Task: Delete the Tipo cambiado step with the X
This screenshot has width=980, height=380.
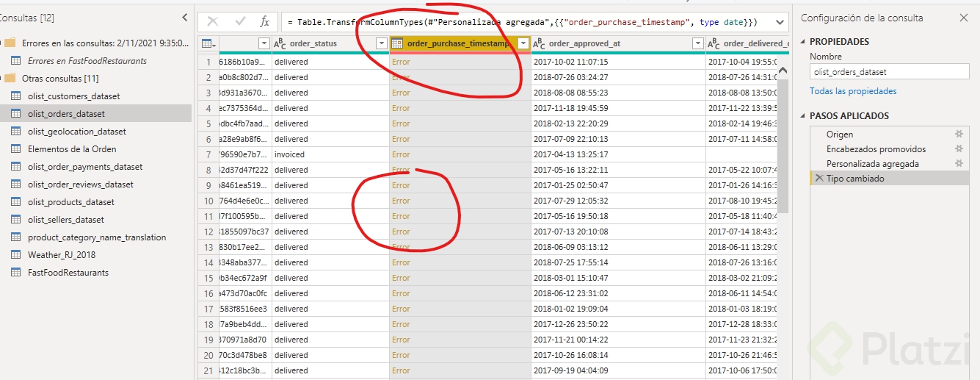Action: pyautogui.click(x=819, y=178)
